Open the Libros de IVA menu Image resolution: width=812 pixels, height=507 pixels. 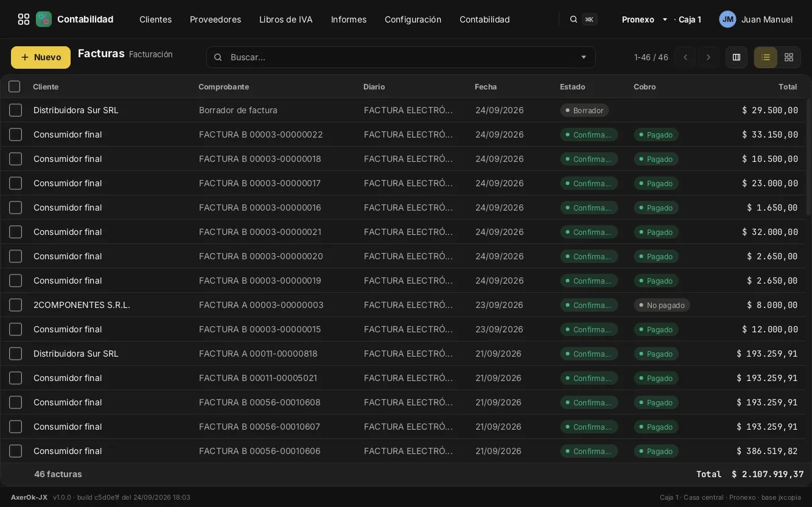click(x=286, y=19)
